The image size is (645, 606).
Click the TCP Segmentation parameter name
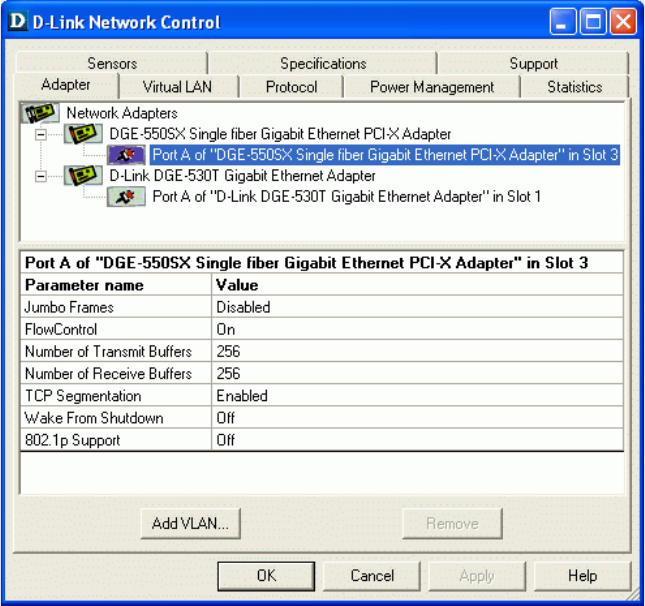[83, 396]
